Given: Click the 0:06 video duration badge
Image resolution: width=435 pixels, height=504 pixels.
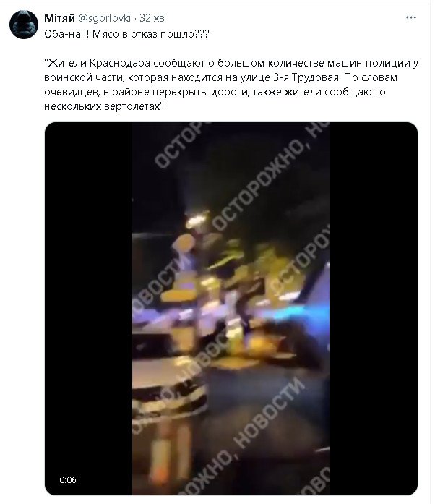Looking at the screenshot, I should [x=68, y=480].
